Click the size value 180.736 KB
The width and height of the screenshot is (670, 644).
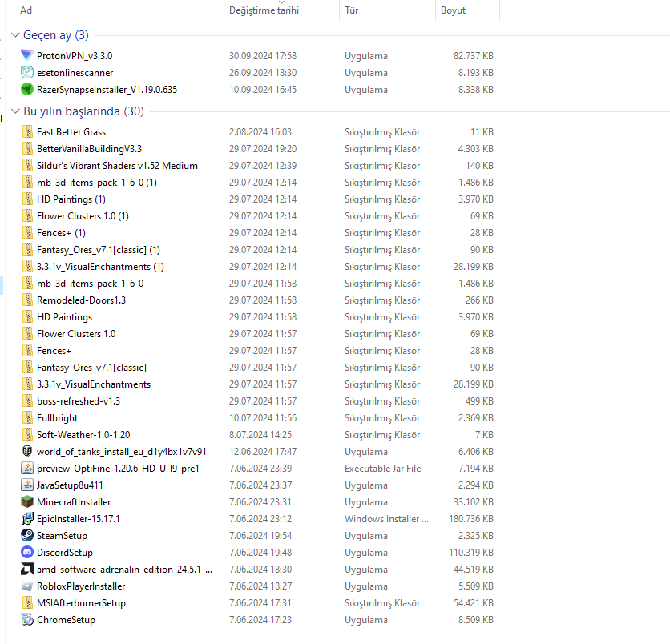coord(471,519)
